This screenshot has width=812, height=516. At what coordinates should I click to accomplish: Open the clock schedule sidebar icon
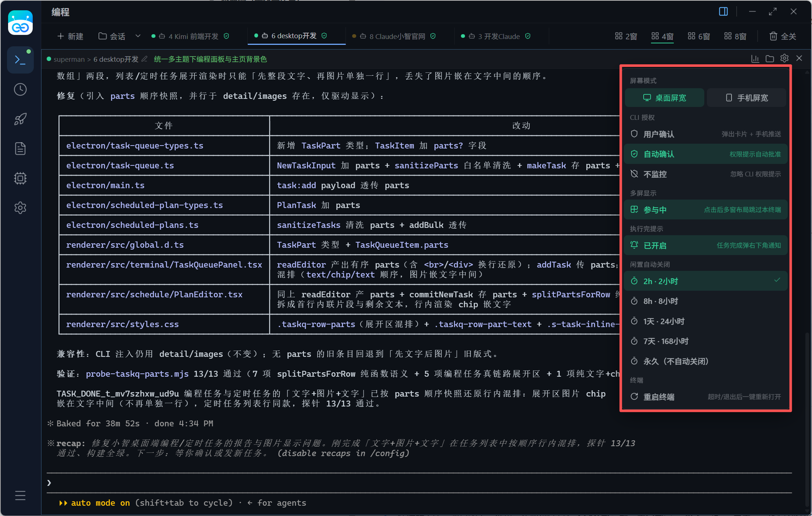20,89
